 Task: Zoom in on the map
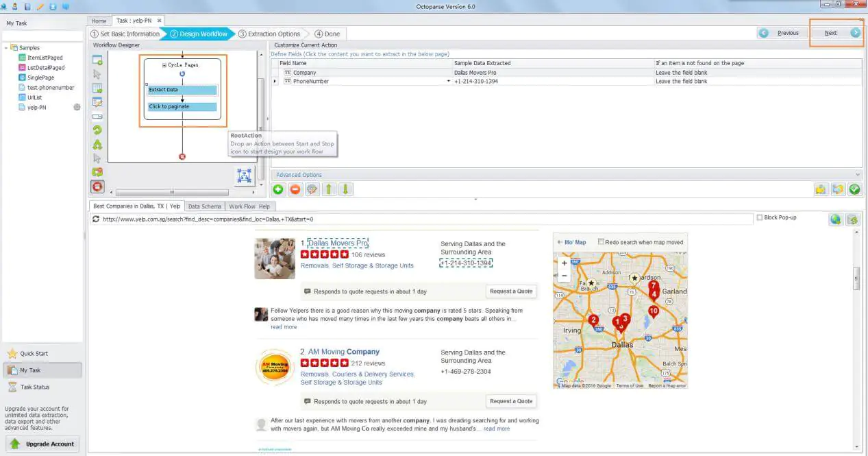564,263
